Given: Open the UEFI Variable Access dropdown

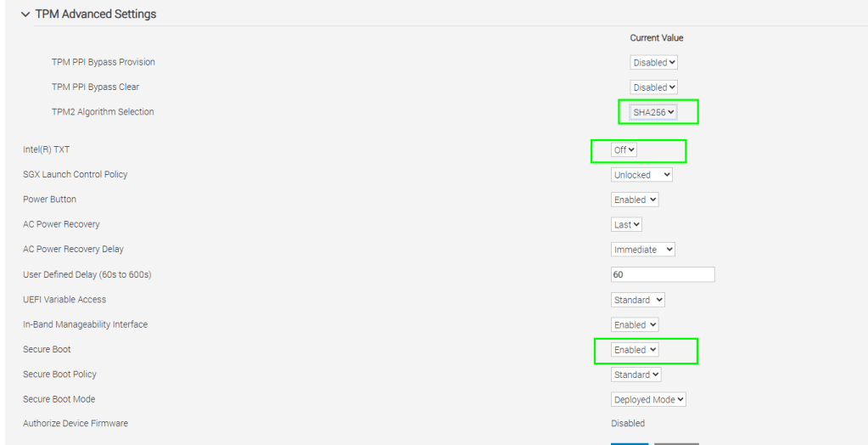Looking at the screenshot, I should coord(638,300).
